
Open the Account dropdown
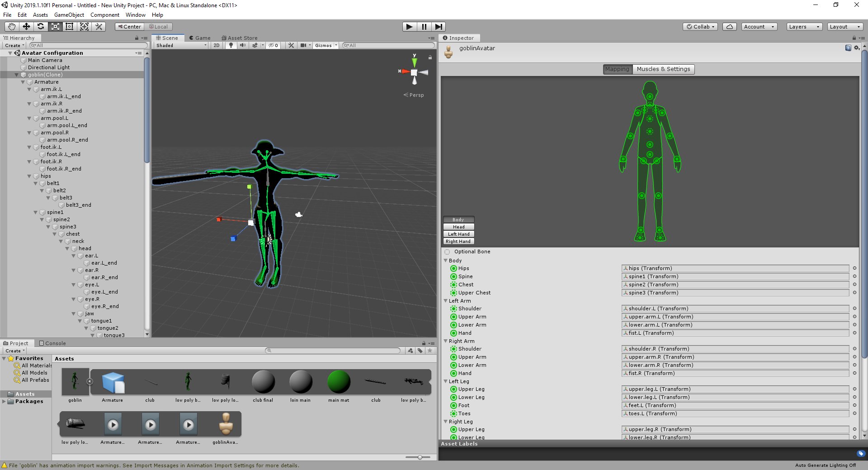click(759, 27)
